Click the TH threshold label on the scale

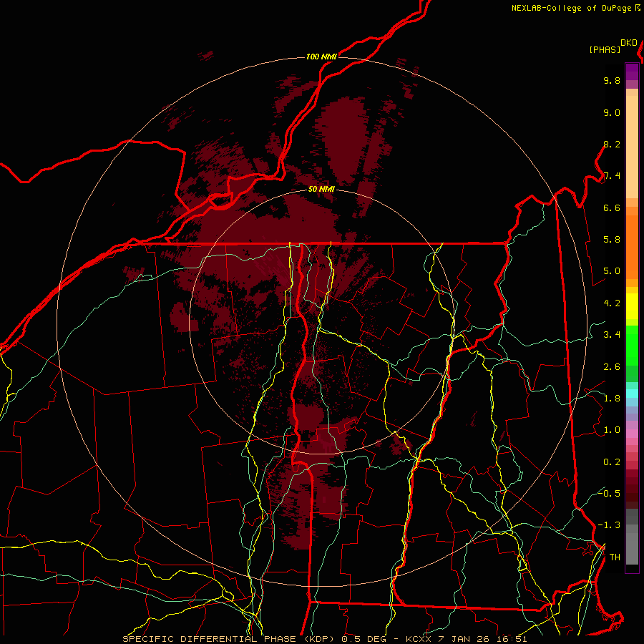pyautogui.click(x=615, y=557)
